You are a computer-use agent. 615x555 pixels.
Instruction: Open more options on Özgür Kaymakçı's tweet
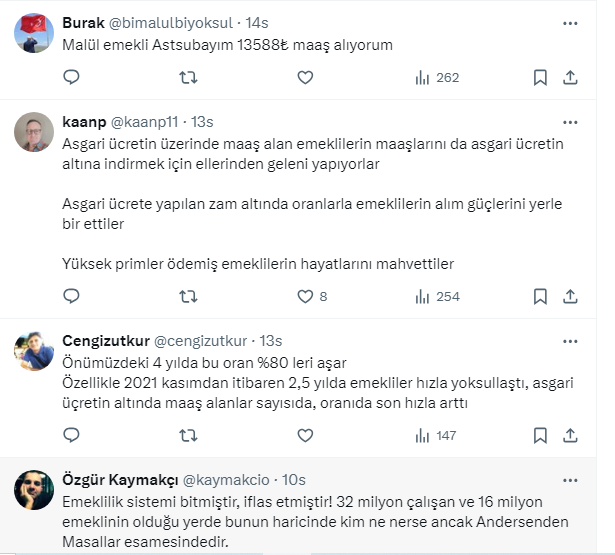click(x=569, y=480)
